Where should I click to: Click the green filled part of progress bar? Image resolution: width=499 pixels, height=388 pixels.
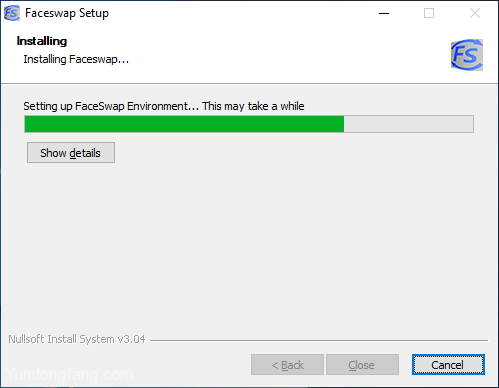click(x=184, y=124)
